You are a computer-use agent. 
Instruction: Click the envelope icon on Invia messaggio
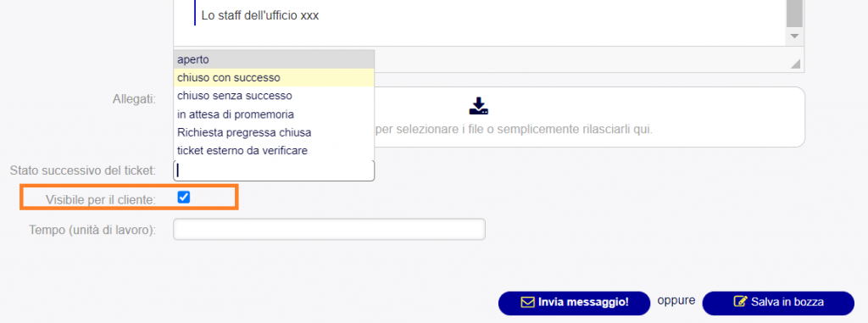[527, 303]
